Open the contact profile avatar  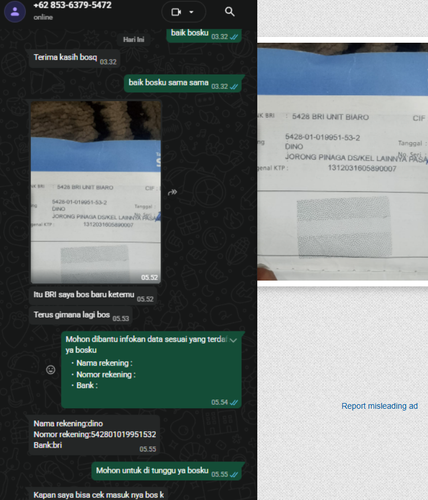point(15,12)
